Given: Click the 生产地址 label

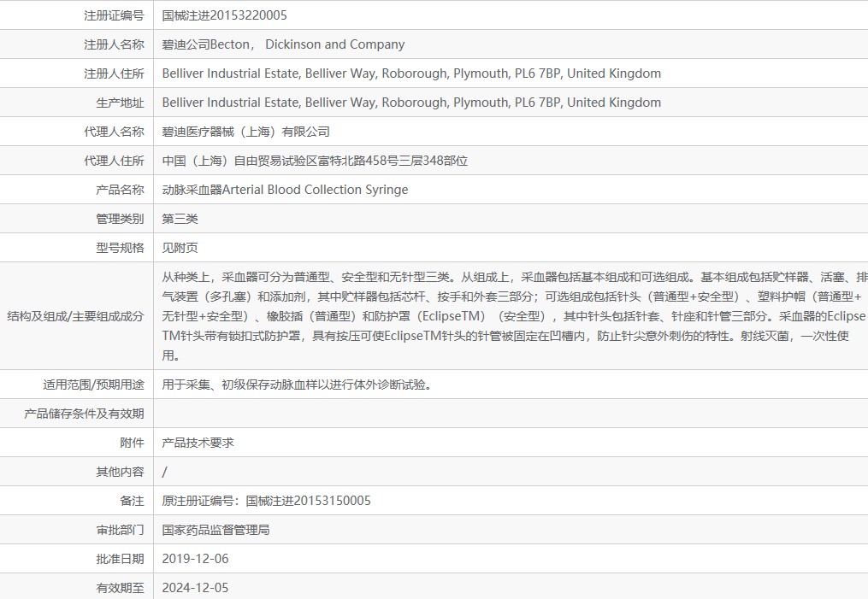Looking at the screenshot, I should click(x=120, y=103).
